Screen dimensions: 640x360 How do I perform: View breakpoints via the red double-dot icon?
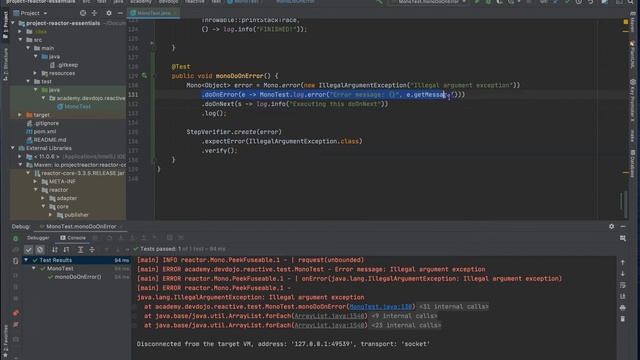pos(16,313)
